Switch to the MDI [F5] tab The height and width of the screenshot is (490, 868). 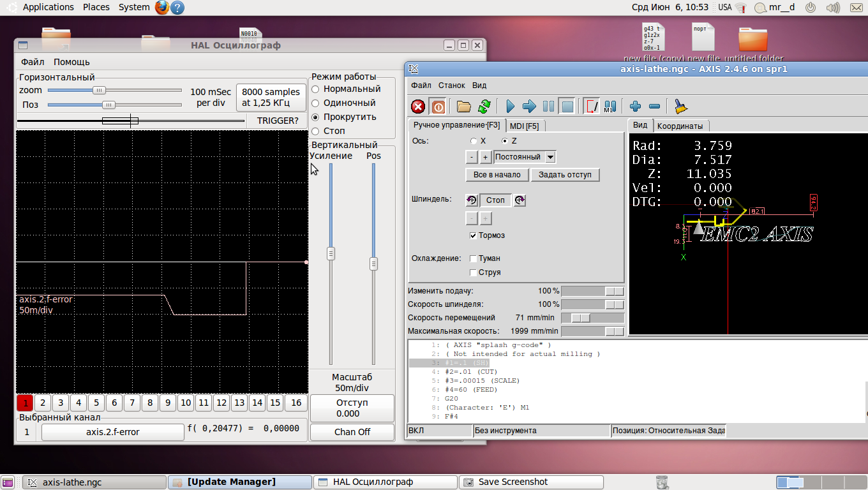coord(524,126)
